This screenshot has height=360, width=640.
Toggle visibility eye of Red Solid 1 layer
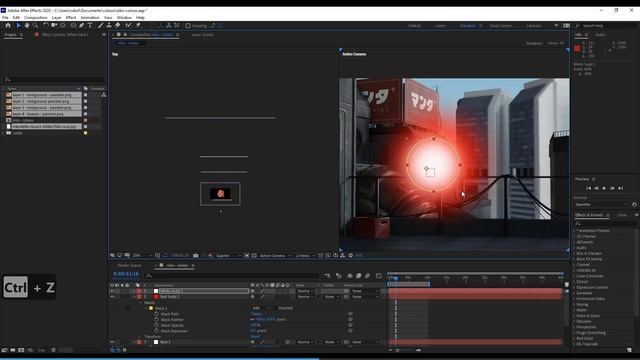coord(112,297)
